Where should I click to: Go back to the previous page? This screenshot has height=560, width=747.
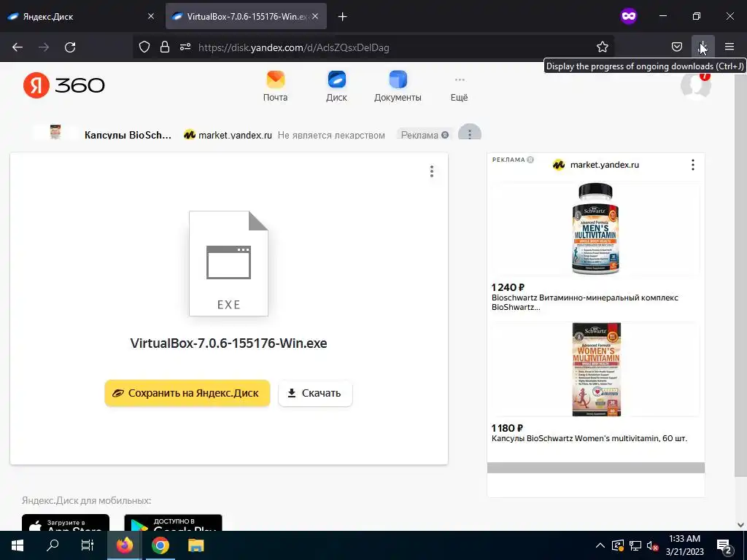click(18, 47)
